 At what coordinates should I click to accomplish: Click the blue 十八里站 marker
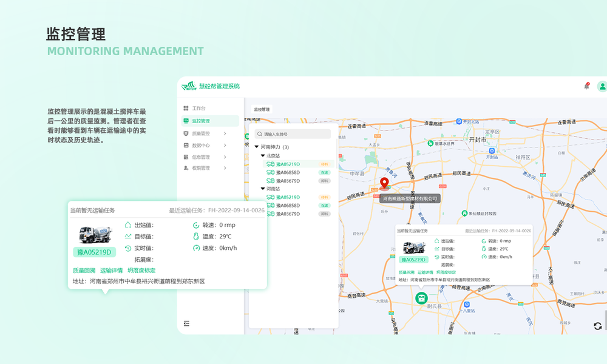(467, 305)
